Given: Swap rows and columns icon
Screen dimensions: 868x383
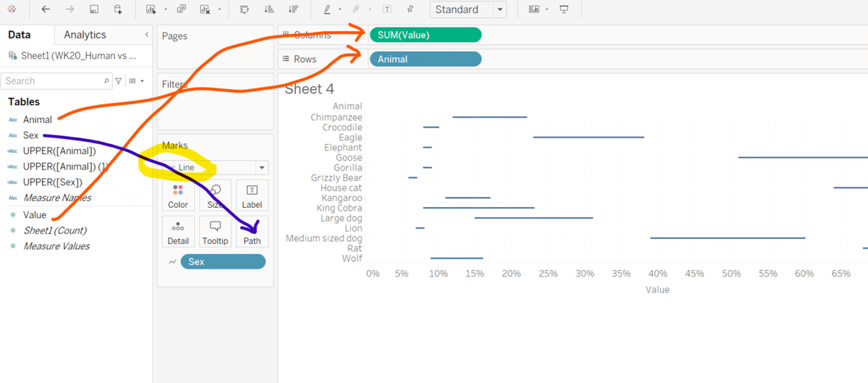Looking at the screenshot, I should [x=244, y=9].
